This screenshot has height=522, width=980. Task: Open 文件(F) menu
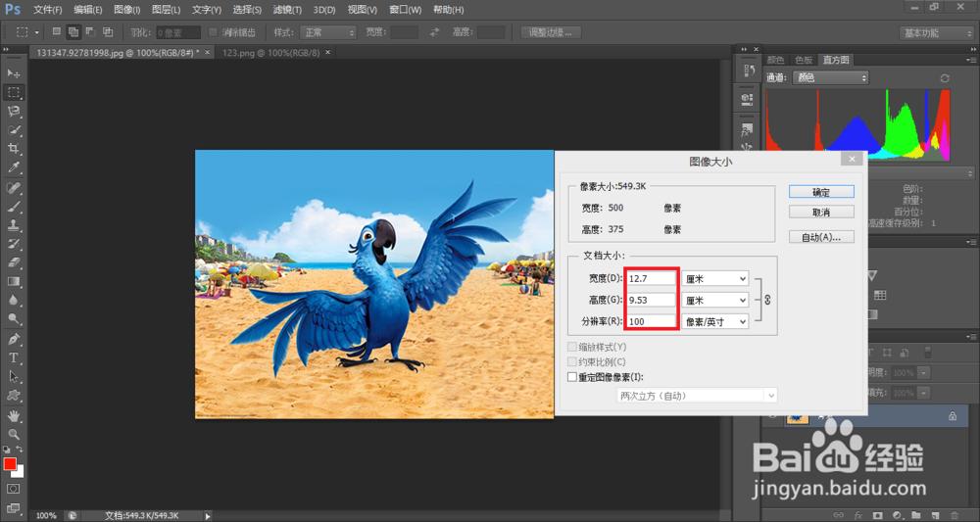pyautogui.click(x=47, y=10)
